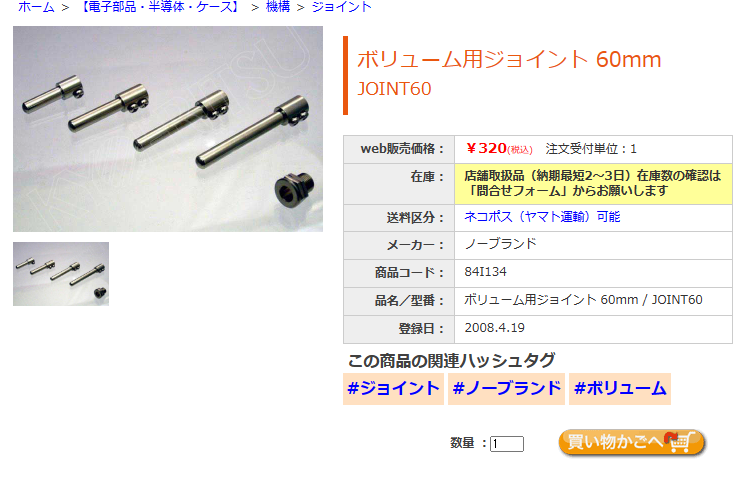Click the registration date 2008.4.19

(x=494, y=328)
